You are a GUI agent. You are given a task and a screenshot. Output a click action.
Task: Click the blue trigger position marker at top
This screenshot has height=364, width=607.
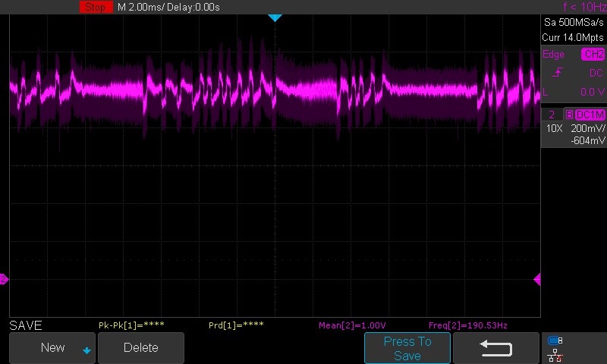click(275, 17)
